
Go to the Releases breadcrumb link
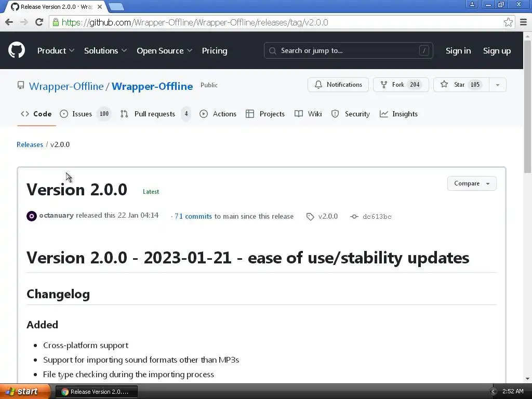[30, 144]
